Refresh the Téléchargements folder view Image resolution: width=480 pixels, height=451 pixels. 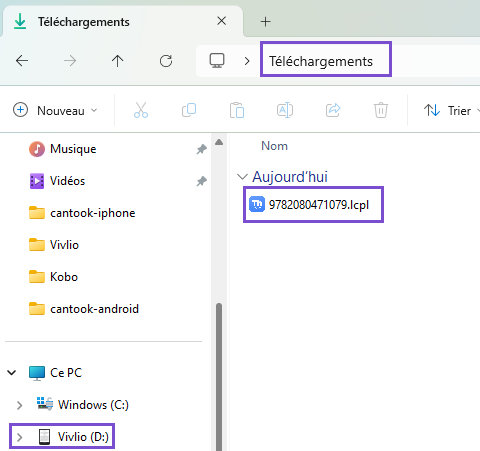click(x=166, y=61)
